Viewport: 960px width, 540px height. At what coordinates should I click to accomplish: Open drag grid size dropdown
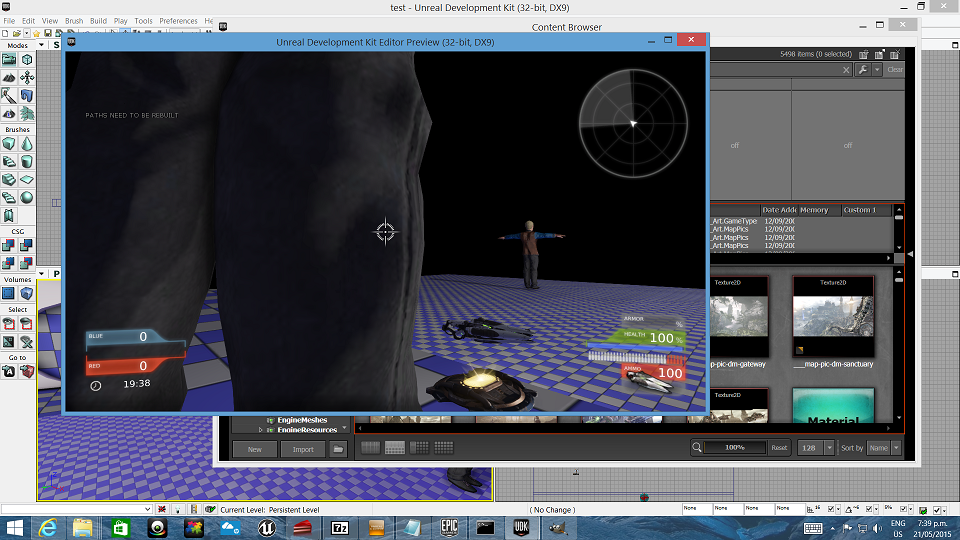click(x=839, y=510)
